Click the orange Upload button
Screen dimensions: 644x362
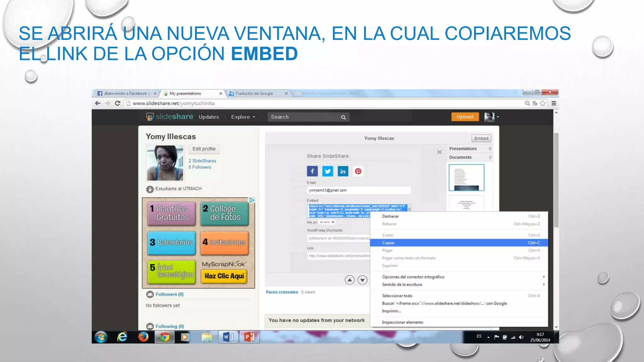point(465,117)
